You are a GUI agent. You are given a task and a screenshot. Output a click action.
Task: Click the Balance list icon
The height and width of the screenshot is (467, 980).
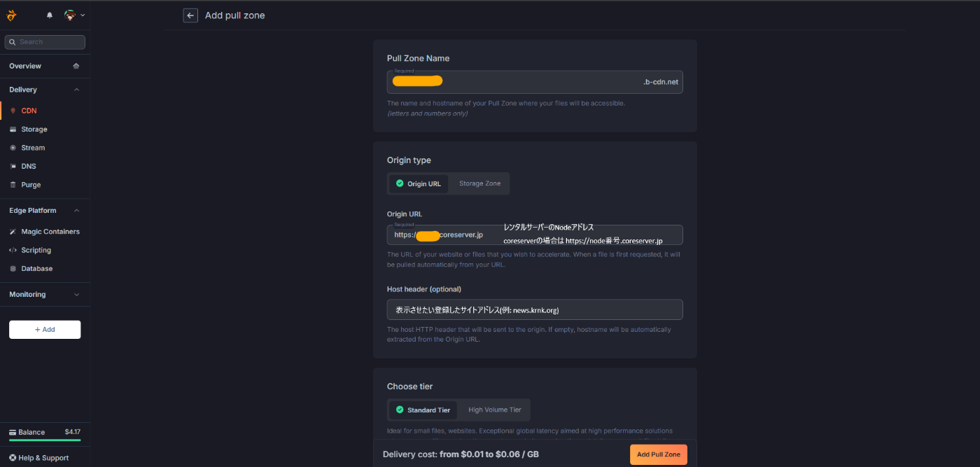click(13, 433)
